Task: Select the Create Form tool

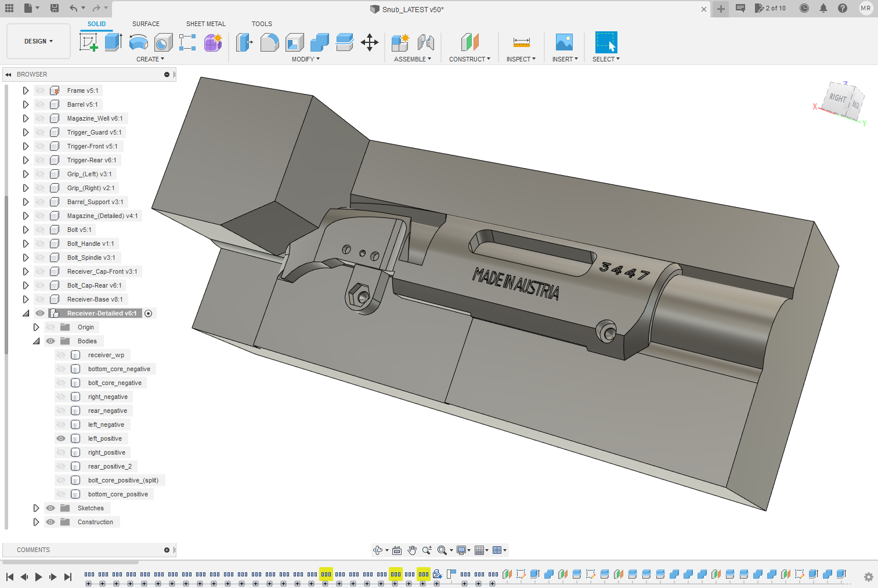Action: click(213, 42)
